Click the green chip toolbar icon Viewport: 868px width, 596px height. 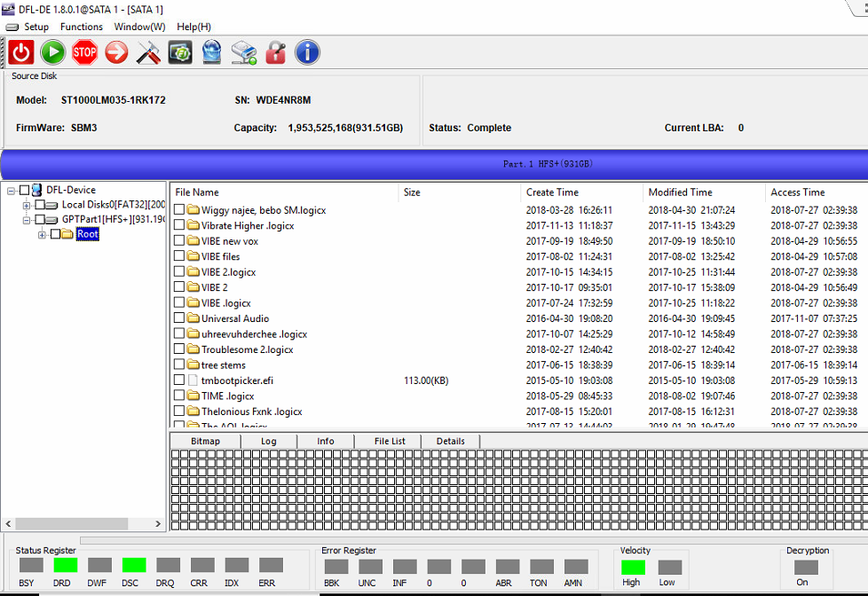(180, 52)
